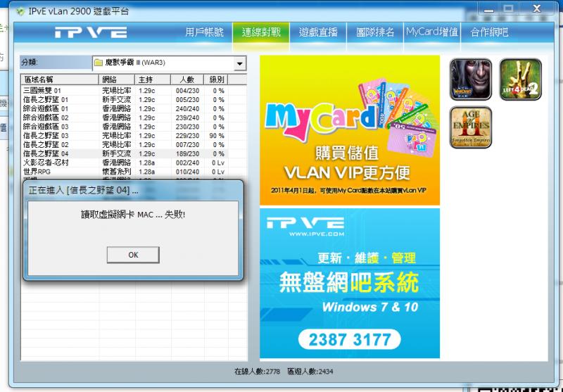Screen dimensions: 563x392
Task: Click the dialog title 正在進入 [信長之野望 04]
Action: coord(83,190)
